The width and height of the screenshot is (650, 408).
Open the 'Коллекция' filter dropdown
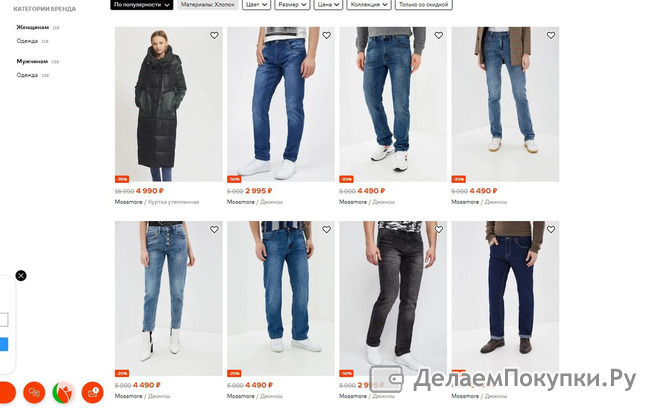[x=369, y=5]
